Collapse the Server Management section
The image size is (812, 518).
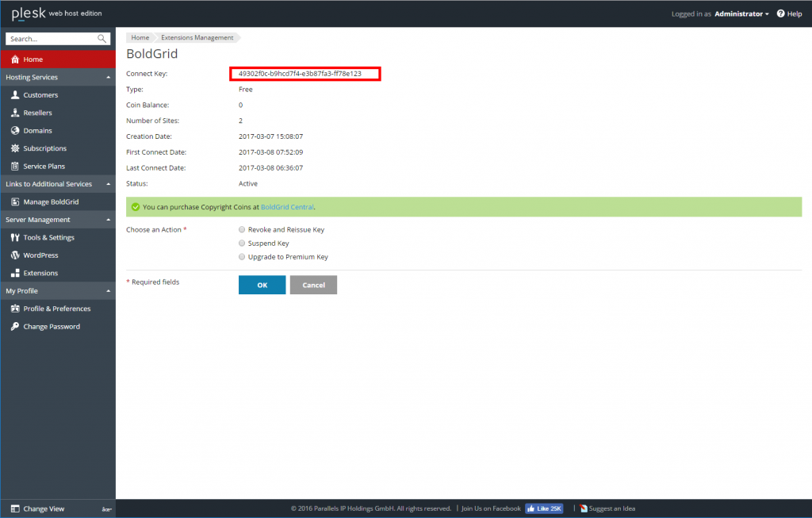click(x=108, y=220)
